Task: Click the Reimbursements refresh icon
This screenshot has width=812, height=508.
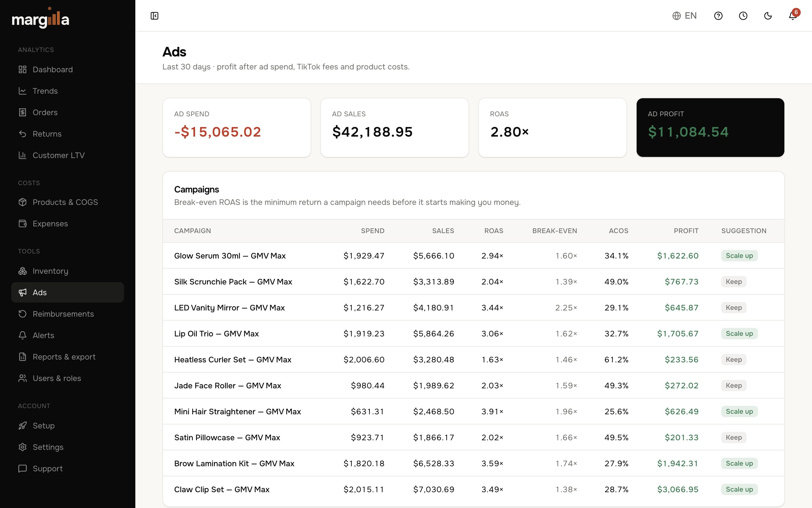Action: pos(23,314)
